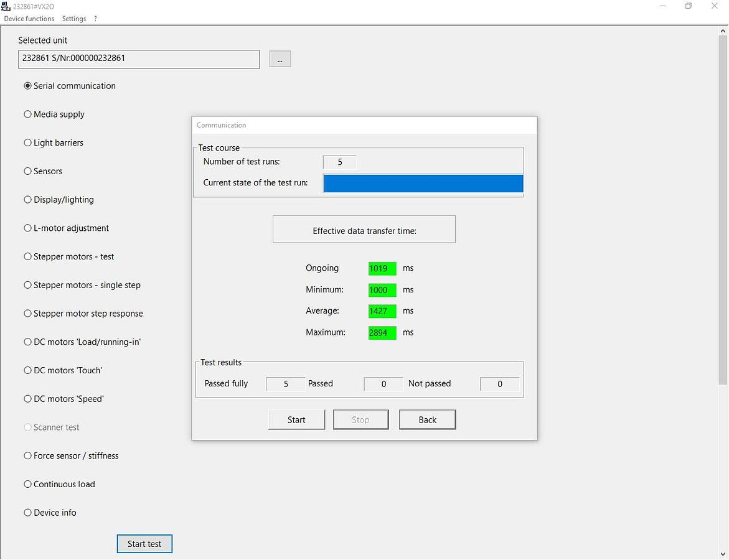729x560 pixels.
Task: Click the app icon in title bar
Action: coord(6,6)
